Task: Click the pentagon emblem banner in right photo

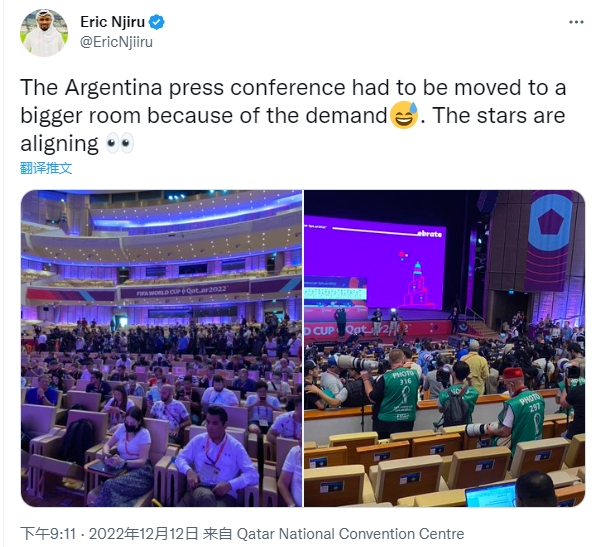Action: tap(550, 239)
